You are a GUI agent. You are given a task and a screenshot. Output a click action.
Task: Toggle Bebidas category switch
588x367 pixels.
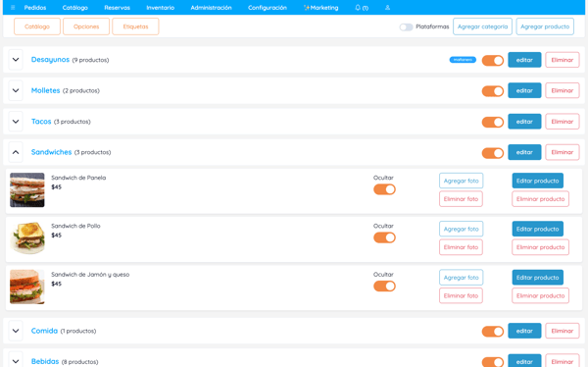(493, 362)
